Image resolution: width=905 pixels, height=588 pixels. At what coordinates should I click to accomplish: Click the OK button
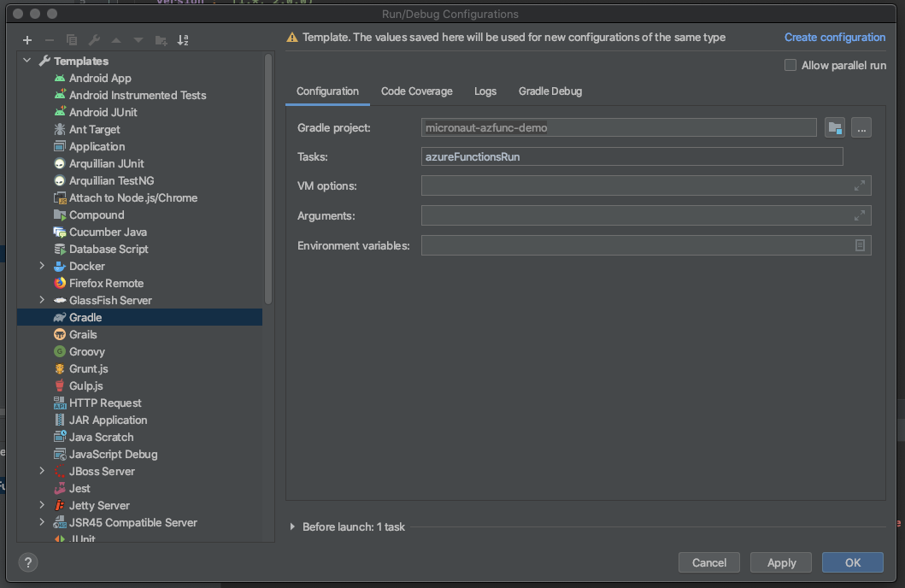click(853, 562)
